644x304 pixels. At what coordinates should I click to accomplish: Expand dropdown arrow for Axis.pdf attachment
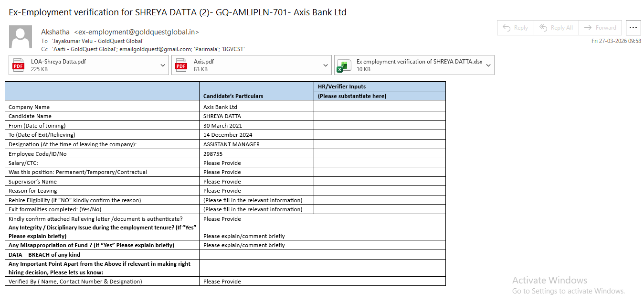(326, 65)
